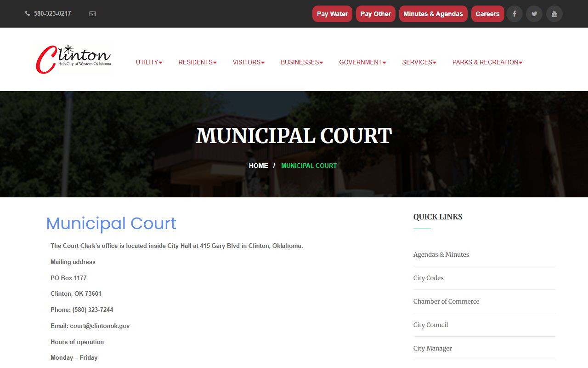
Task: Open the Careers button
Action: [487, 14]
